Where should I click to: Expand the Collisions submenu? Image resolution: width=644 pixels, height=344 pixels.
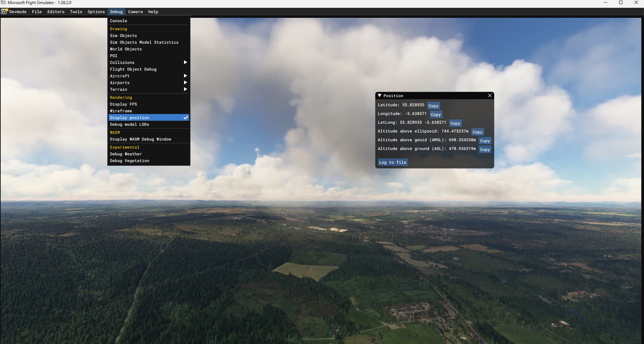pos(148,63)
